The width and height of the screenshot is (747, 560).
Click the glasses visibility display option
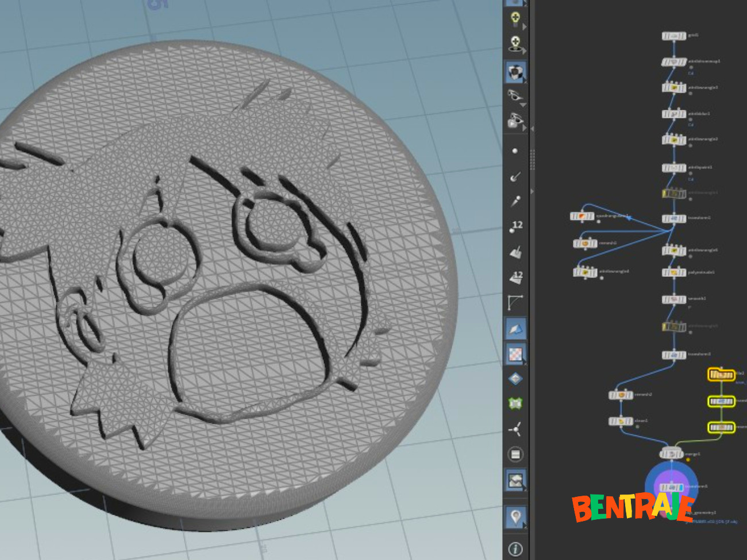[515, 95]
